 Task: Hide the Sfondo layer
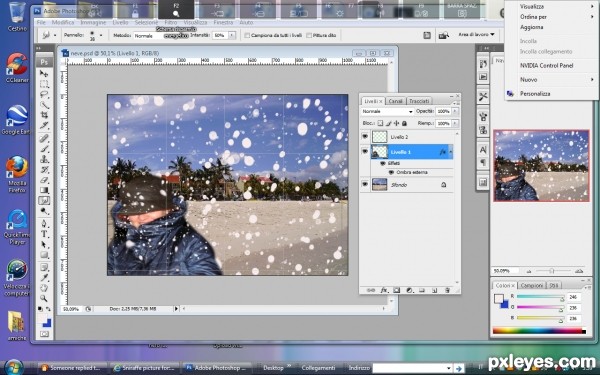coord(365,184)
